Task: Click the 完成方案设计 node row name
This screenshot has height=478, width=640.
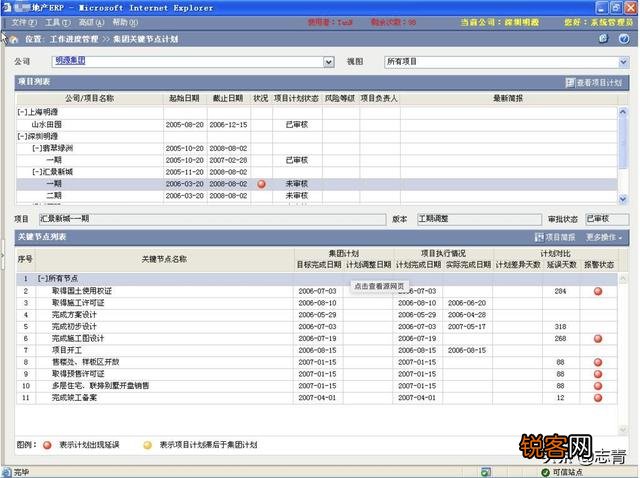Action: 74,315
